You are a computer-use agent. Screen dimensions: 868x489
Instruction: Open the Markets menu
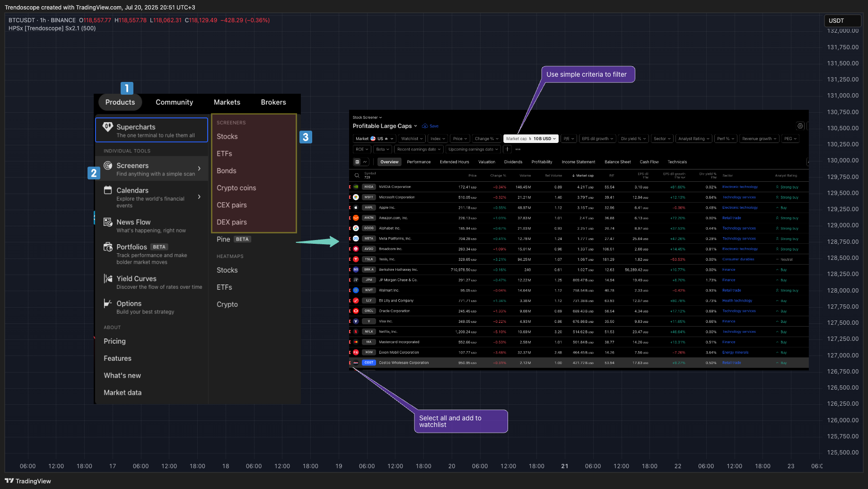pos(227,102)
